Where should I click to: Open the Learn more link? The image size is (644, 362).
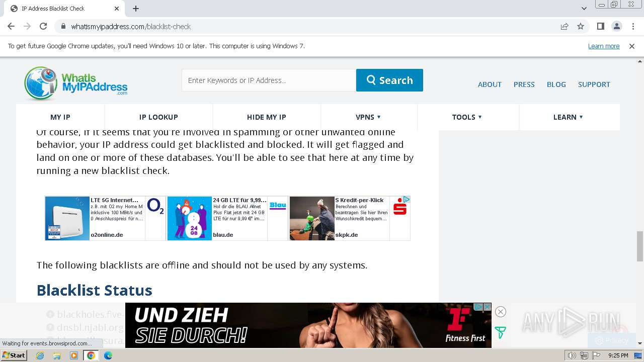click(604, 46)
